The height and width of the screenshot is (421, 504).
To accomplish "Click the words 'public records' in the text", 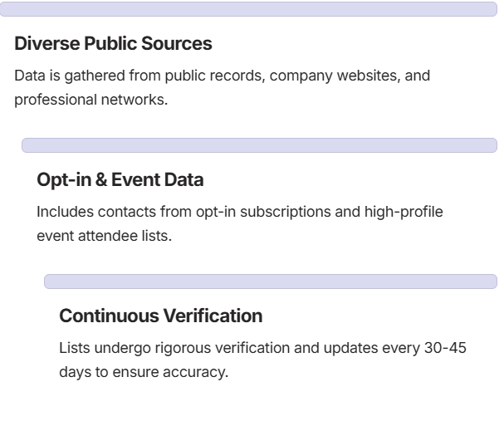I will 215,76.
